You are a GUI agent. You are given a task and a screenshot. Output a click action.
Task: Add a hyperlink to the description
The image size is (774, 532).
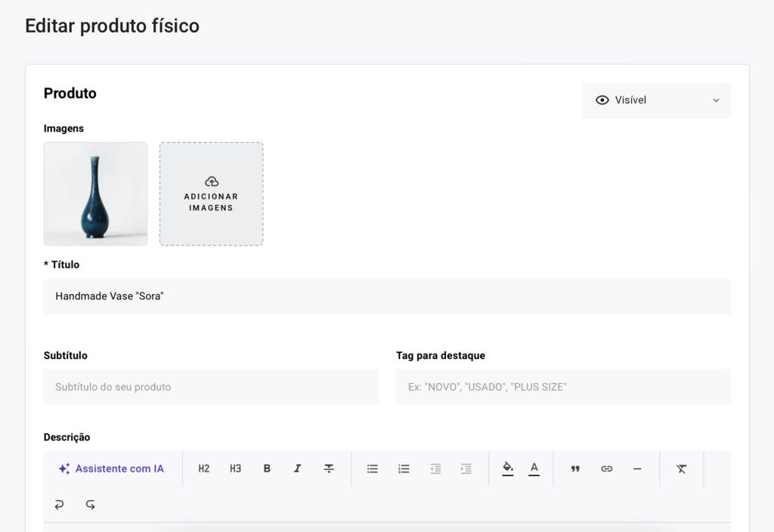606,469
